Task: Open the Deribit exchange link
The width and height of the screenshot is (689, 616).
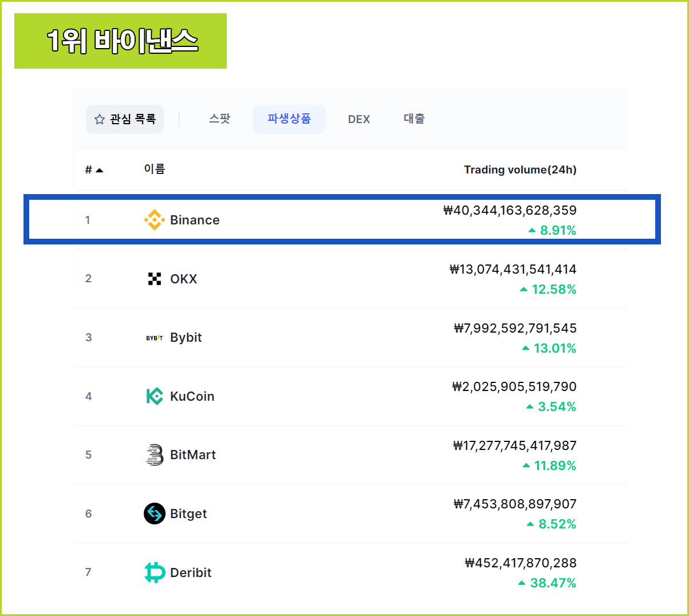Action: (x=191, y=572)
